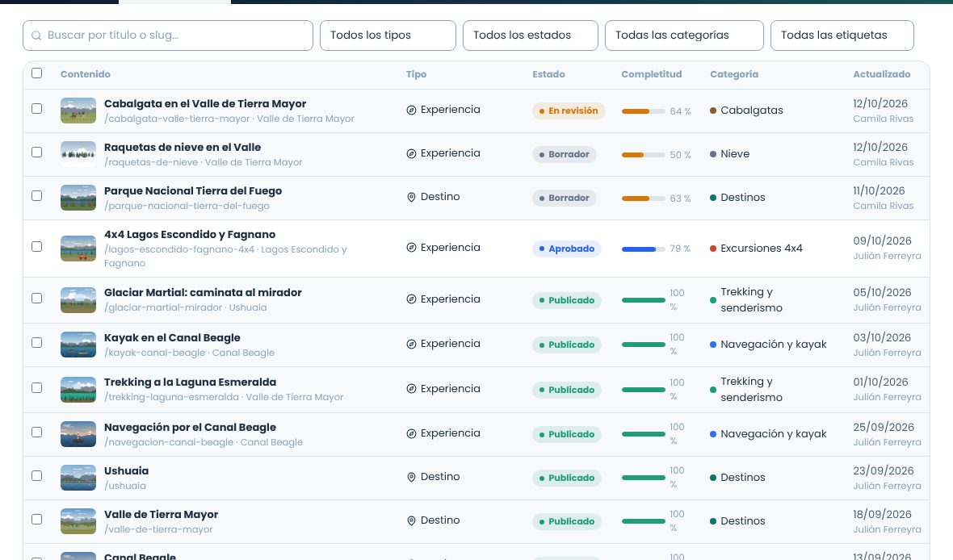Image resolution: width=953 pixels, height=560 pixels.
Task: Sort by Completitud column header
Action: pos(652,74)
